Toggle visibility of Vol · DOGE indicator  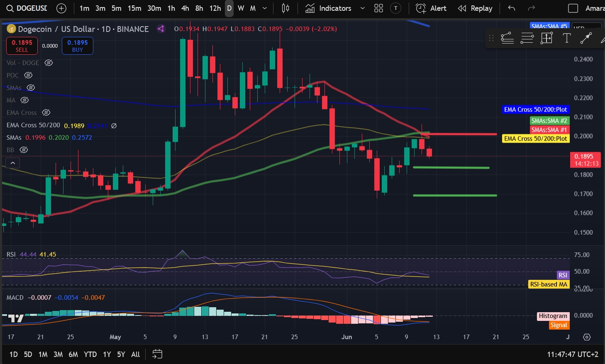pyautogui.click(x=49, y=63)
